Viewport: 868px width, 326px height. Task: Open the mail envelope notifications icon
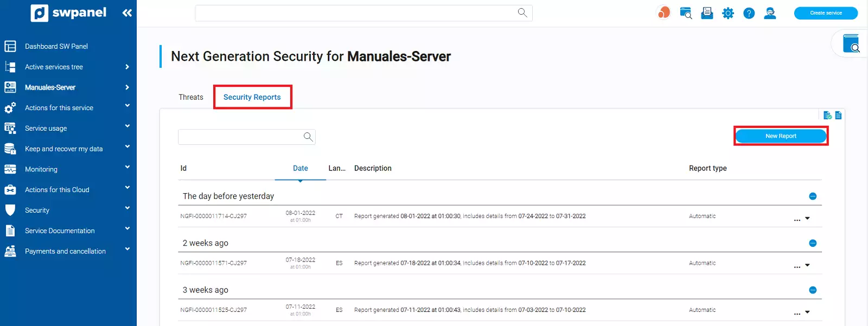pos(707,13)
